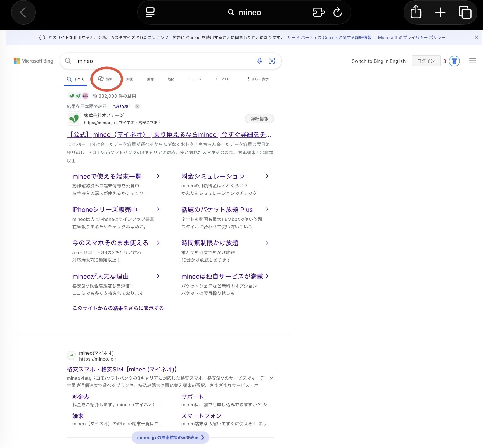Tap the browser back arrow button

(23, 13)
